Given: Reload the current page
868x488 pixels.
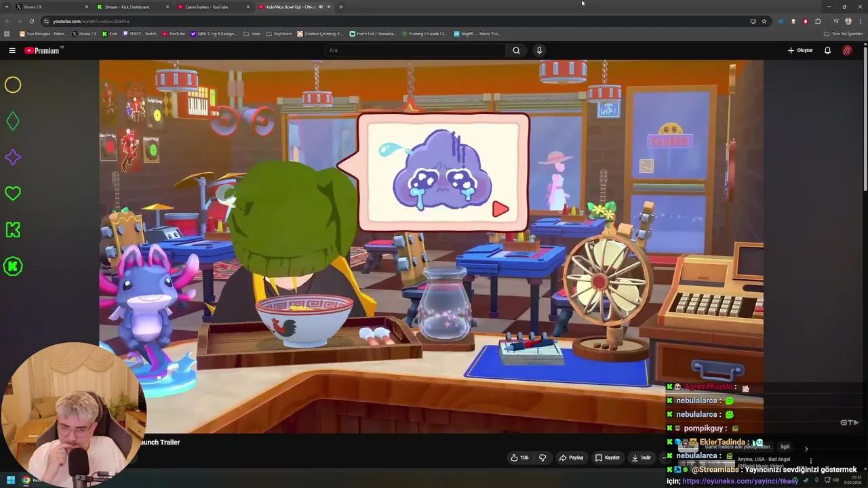Looking at the screenshot, I should click(x=32, y=21).
